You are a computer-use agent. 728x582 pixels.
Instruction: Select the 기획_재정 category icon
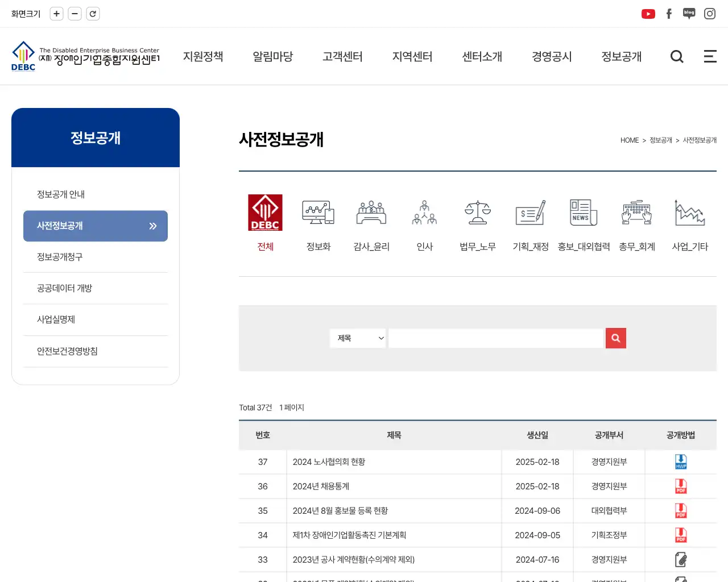coord(531,213)
